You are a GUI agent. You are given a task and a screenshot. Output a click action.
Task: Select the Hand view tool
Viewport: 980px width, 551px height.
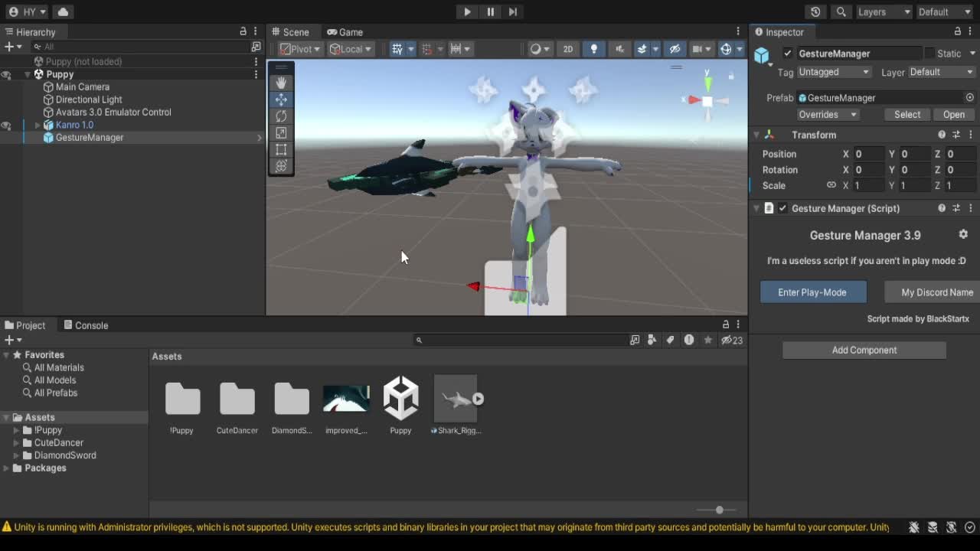point(281,83)
